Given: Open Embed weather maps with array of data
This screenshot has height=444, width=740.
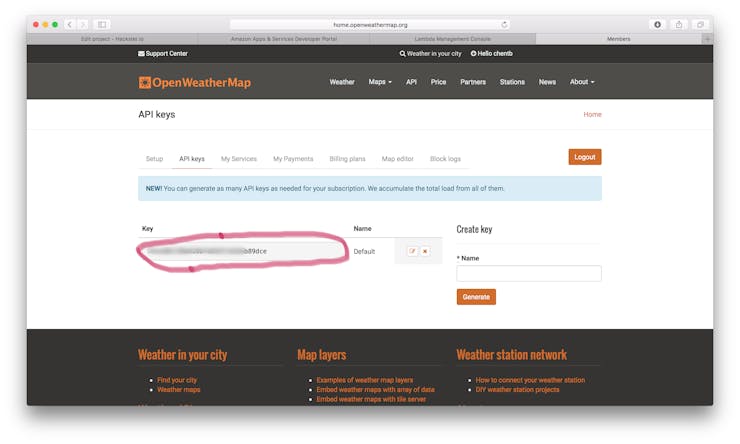Looking at the screenshot, I should pos(375,390).
